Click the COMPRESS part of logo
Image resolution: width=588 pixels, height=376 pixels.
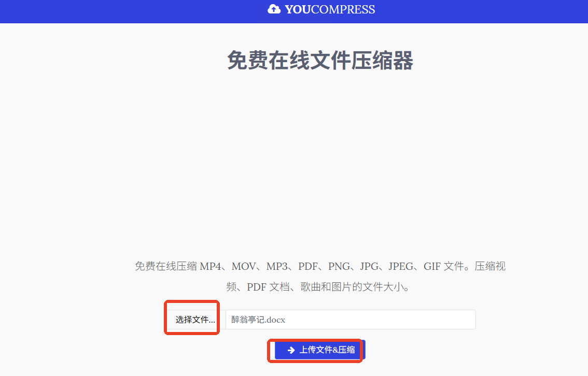[343, 9]
